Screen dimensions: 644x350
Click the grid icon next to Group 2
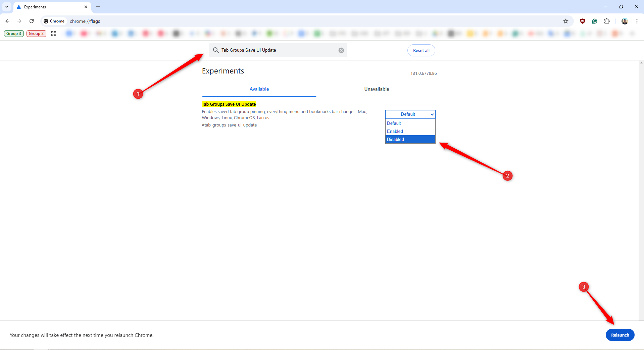click(54, 34)
